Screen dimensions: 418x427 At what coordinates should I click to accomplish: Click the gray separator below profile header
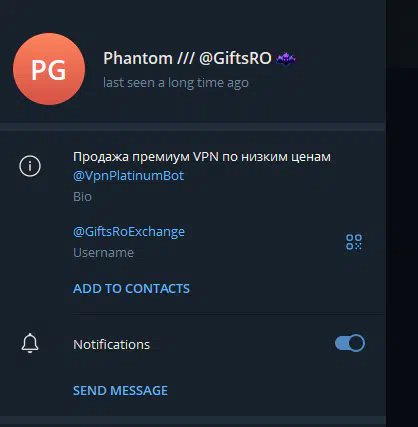point(193,127)
